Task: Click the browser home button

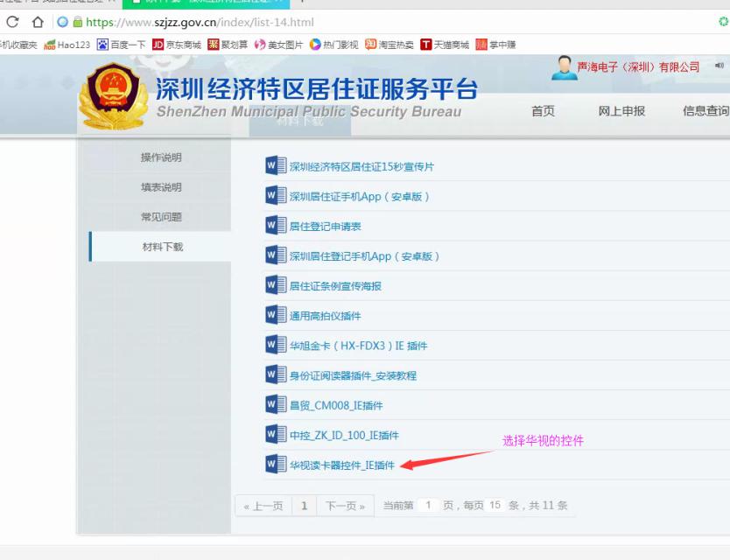Action: click(x=38, y=22)
